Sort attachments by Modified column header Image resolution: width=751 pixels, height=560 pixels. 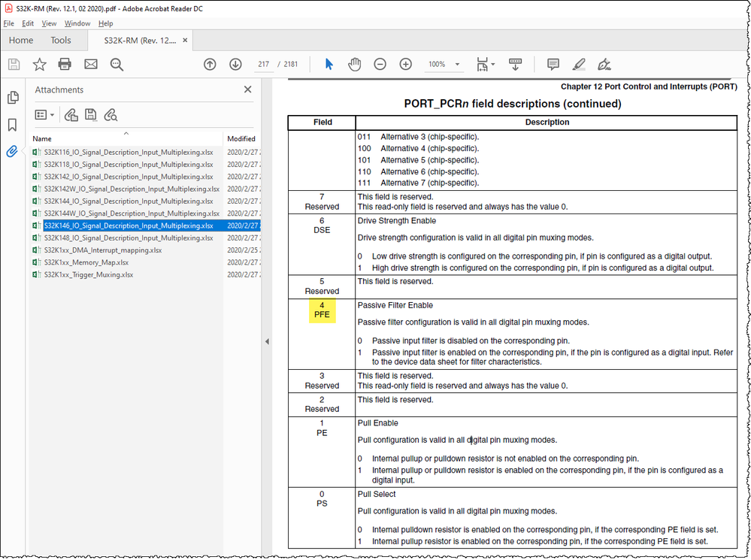click(x=241, y=139)
